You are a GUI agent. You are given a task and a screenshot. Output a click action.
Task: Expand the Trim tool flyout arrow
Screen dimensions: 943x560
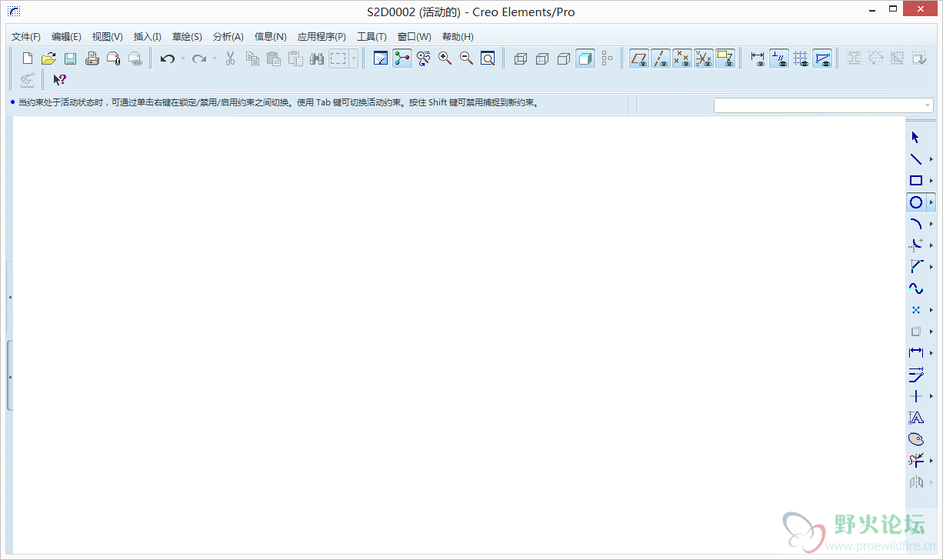931,461
